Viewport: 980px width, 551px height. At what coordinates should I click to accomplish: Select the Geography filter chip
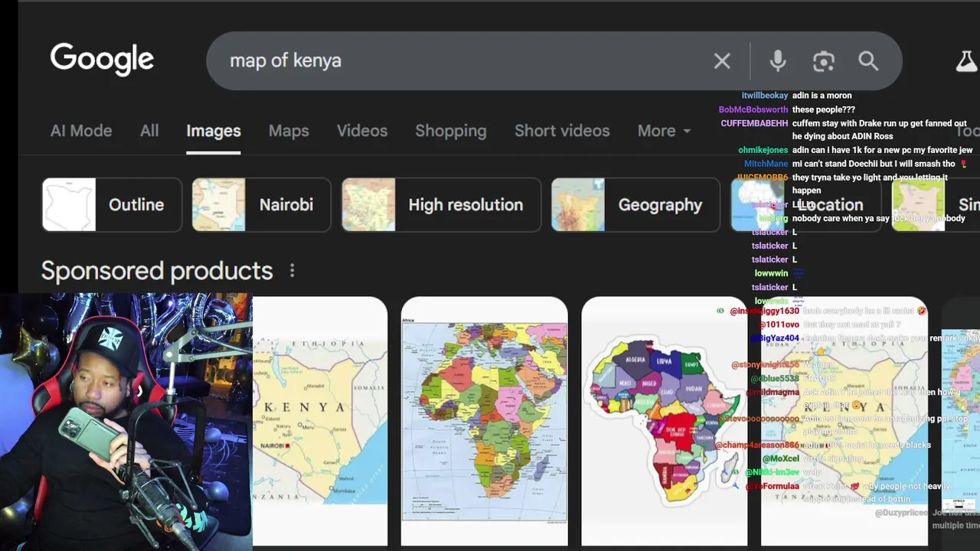coord(635,205)
